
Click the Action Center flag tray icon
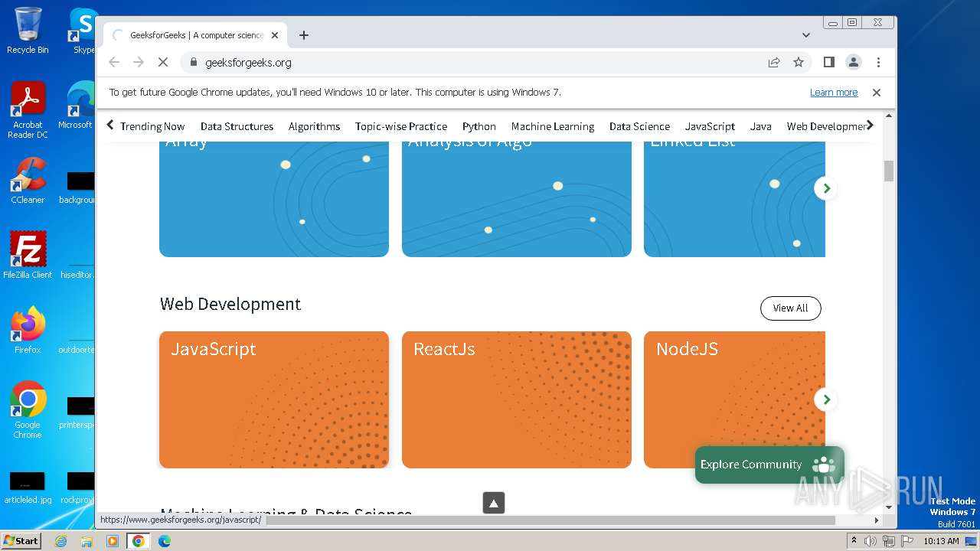(x=906, y=541)
